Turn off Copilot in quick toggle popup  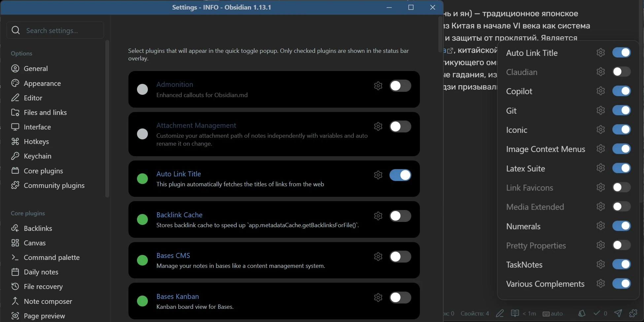[x=622, y=91]
